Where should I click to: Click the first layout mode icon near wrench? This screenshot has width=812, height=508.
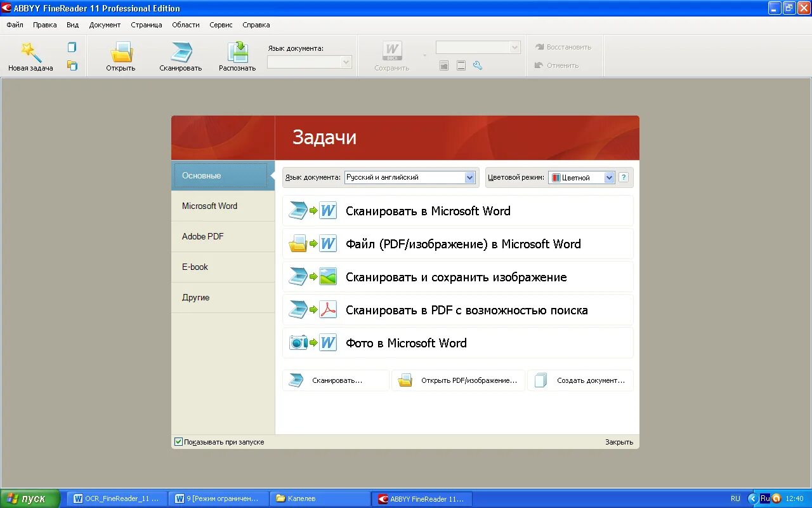[444, 65]
